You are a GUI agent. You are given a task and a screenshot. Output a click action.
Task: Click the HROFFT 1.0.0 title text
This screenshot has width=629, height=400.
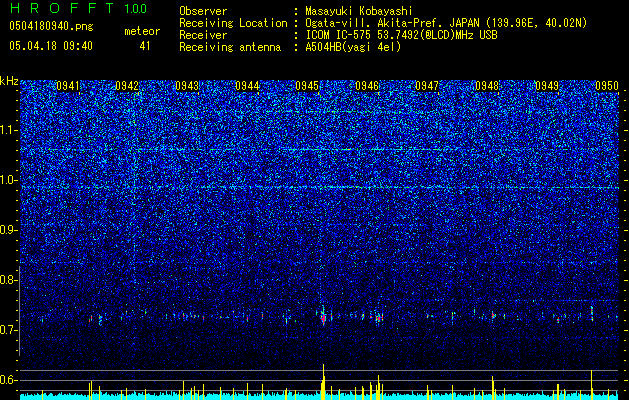pos(78,8)
